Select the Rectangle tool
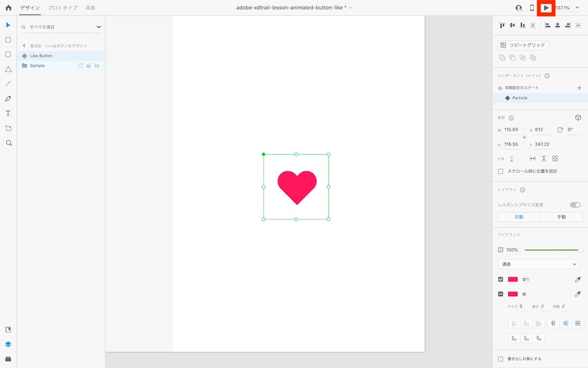Image resolution: width=588 pixels, height=368 pixels. click(x=8, y=40)
